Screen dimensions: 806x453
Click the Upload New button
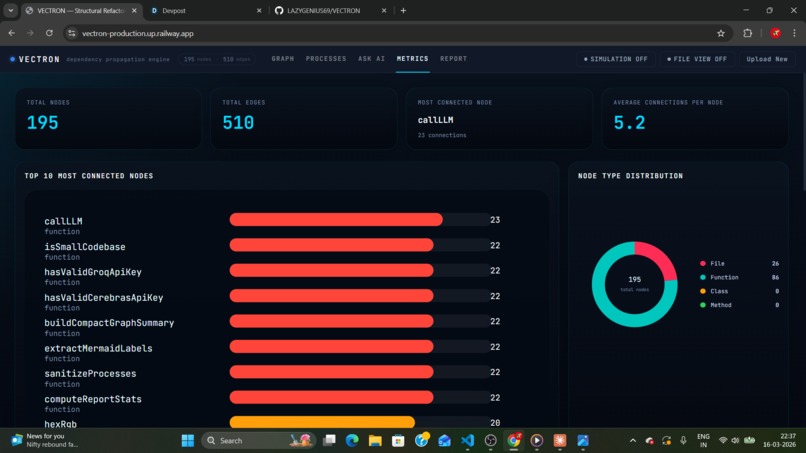coord(766,59)
